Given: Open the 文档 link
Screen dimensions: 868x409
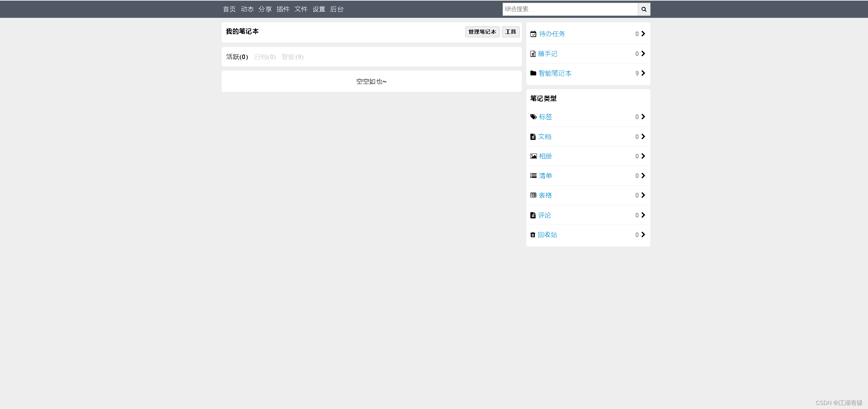Looking at the screenshot, I should point(545,137).
